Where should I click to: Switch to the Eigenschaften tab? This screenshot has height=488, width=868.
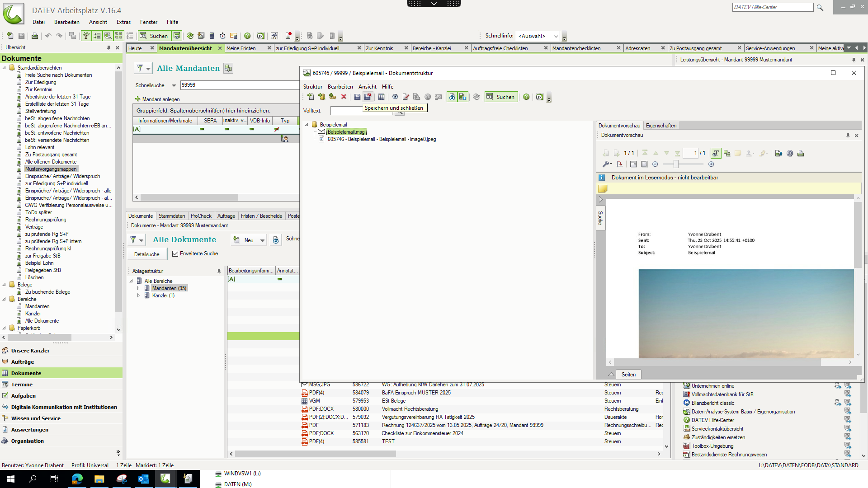coord(661,126)
